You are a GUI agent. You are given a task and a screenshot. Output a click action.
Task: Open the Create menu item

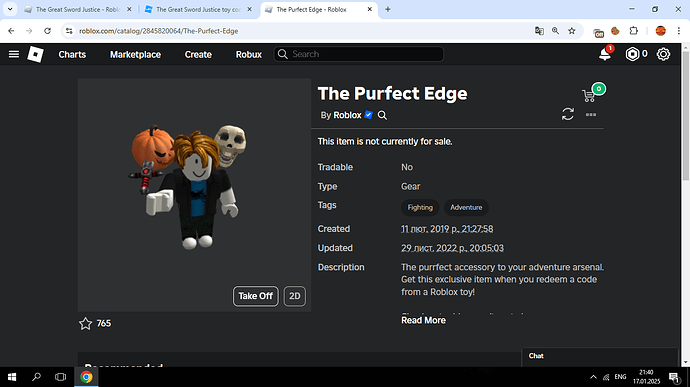pyautogui.click(x=198, y=54)
